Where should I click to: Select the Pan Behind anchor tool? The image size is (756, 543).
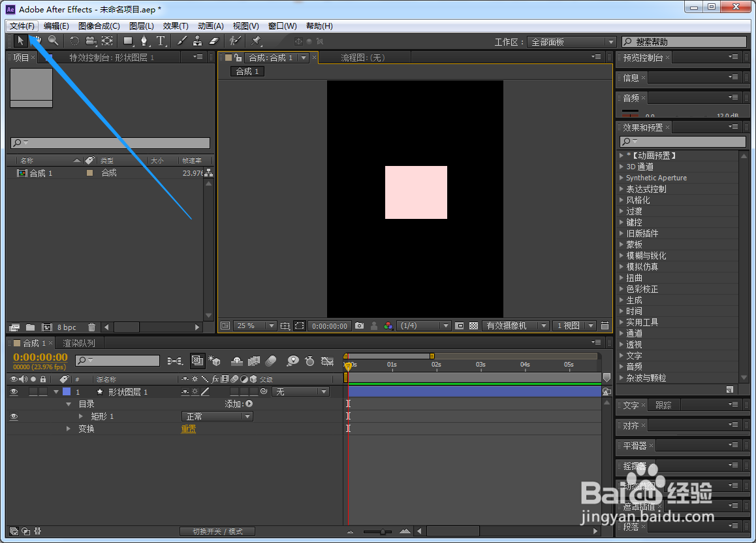point(107,41)
